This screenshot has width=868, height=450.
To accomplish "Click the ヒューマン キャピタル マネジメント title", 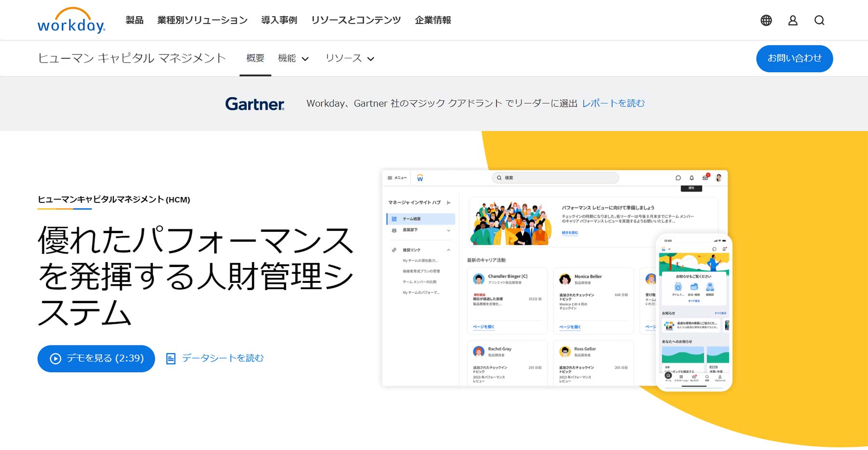I will 132,58.
